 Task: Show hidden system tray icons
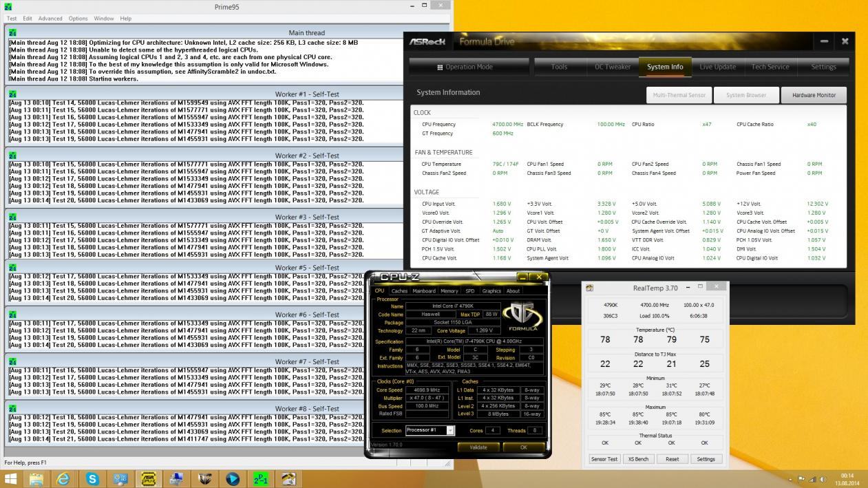pyautogui.click(x=791, y=479)
